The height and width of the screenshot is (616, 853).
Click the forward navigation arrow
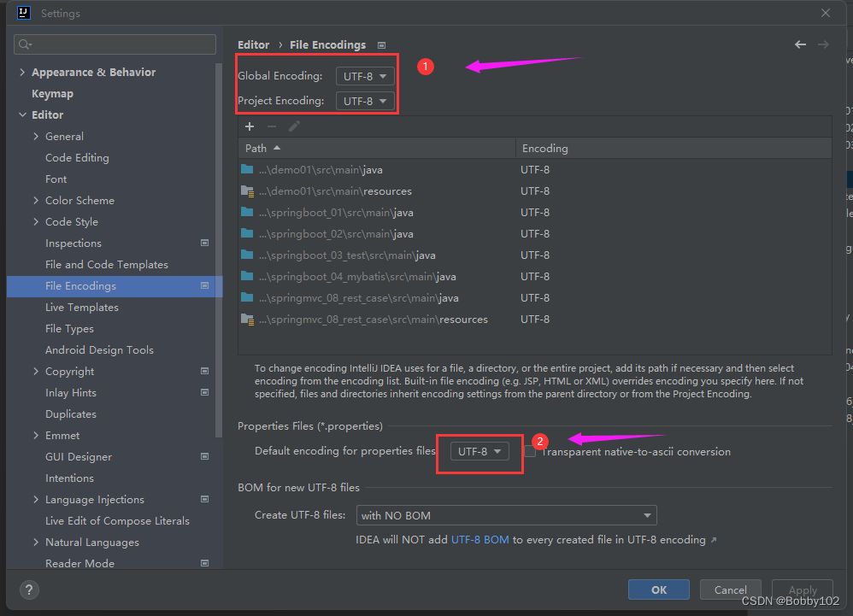[x=823, y=44]
